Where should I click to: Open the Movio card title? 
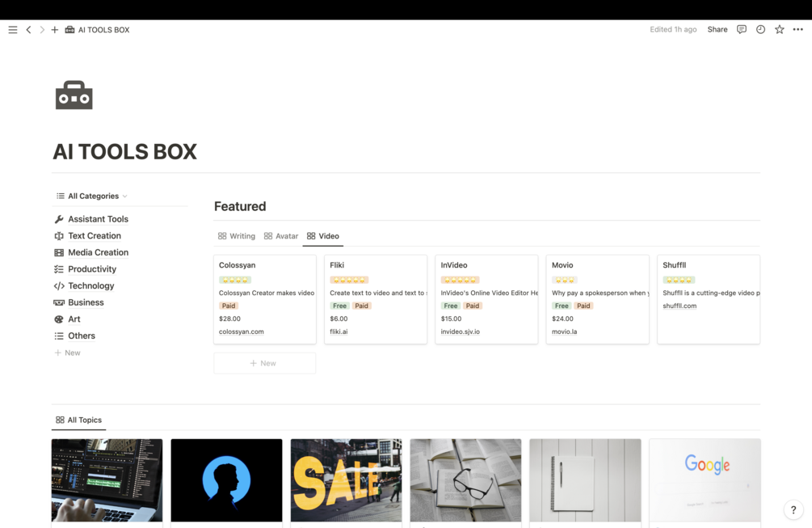click(562, 264)
